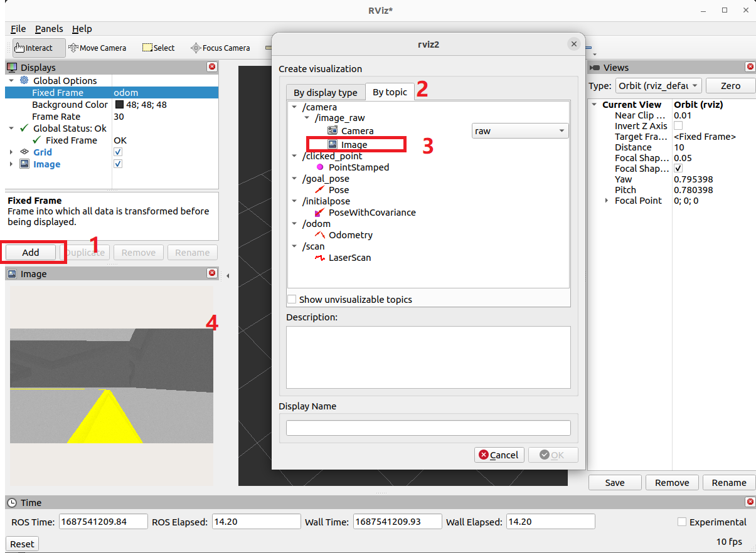Close the Displays panel with red X
This screenshot has width=756, height=553.
tap(212, 67)
